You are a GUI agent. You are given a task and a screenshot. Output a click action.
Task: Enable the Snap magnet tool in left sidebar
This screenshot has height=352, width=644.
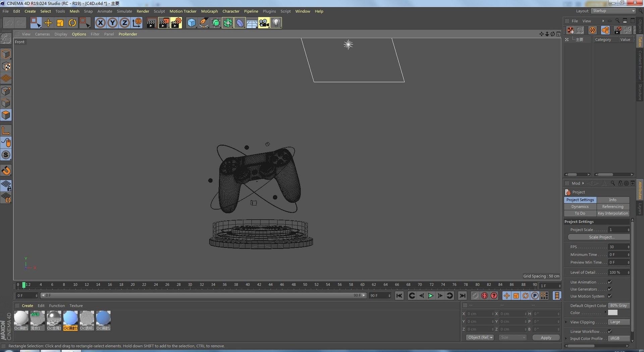[x=6, y=171]
